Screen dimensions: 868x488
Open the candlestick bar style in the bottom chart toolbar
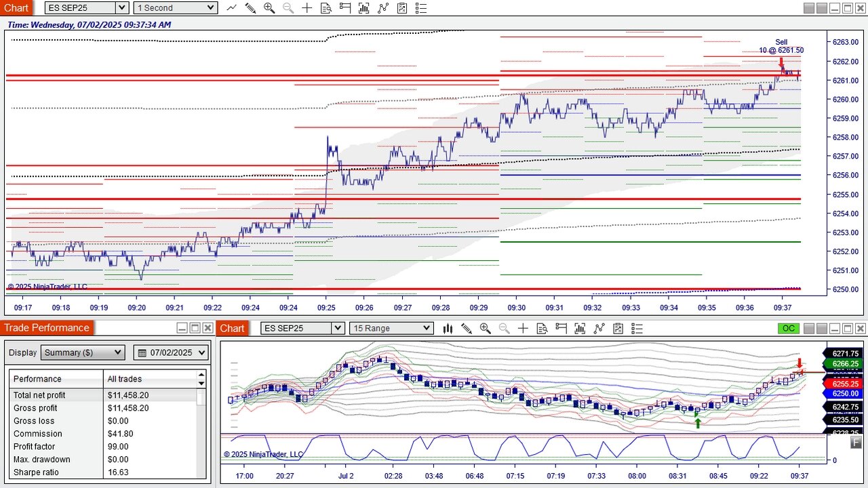coord(448,328)
